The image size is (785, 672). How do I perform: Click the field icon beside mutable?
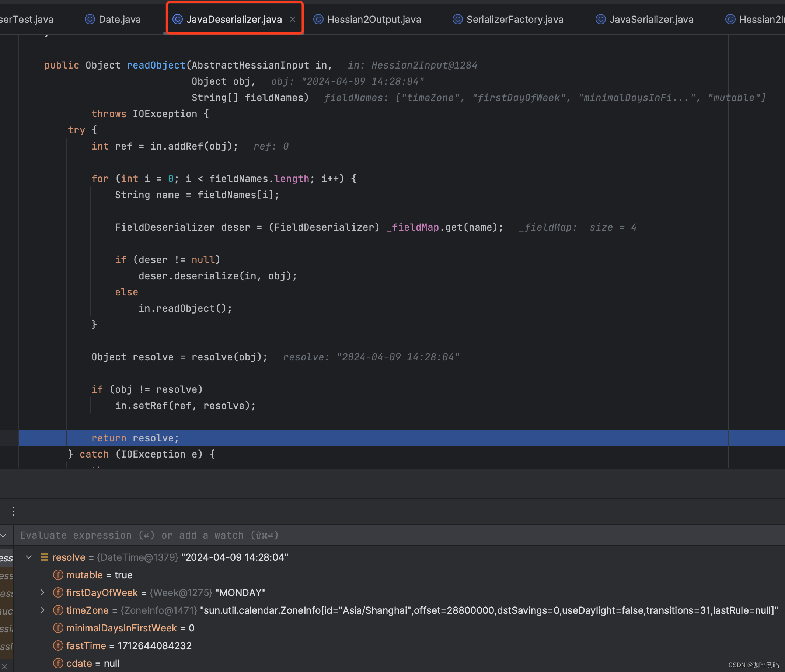(58, 575)
